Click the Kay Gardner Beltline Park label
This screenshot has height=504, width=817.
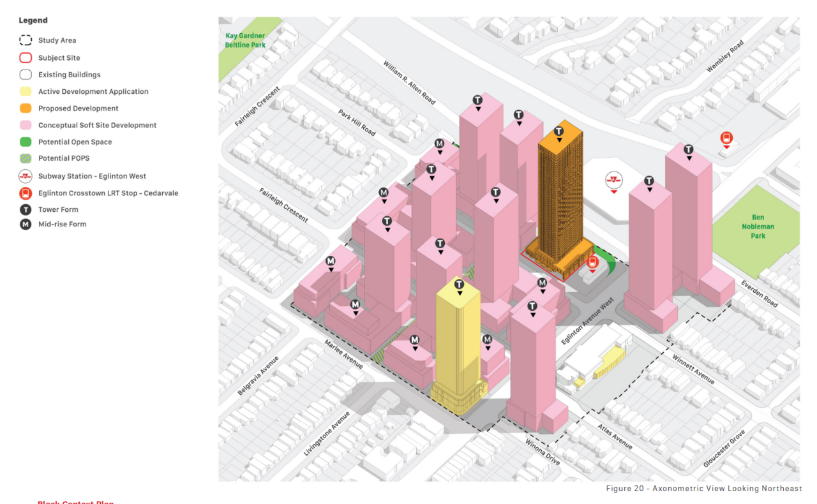click(244, 41)
